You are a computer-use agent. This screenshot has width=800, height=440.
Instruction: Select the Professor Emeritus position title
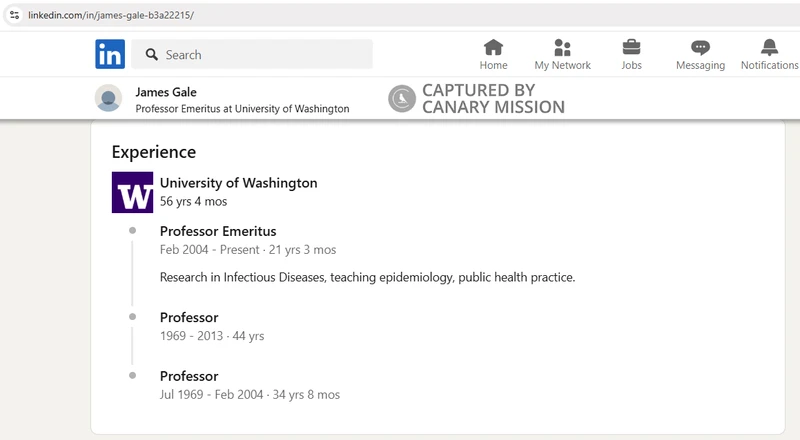point(218,231)
